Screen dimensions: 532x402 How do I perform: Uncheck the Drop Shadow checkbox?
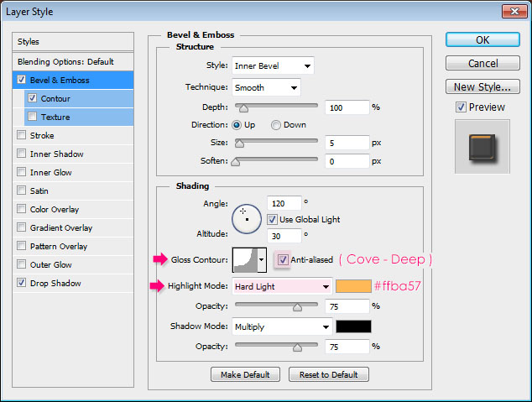[21, 282]
